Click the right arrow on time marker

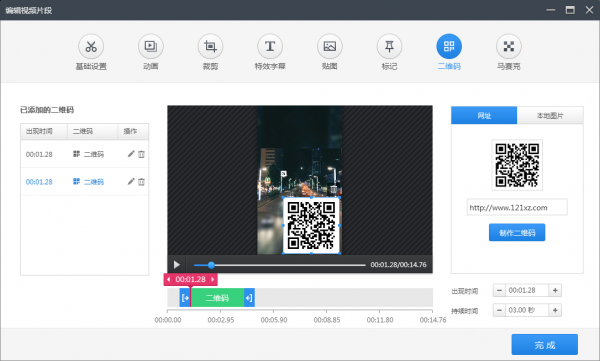click(x=213, y=279)
